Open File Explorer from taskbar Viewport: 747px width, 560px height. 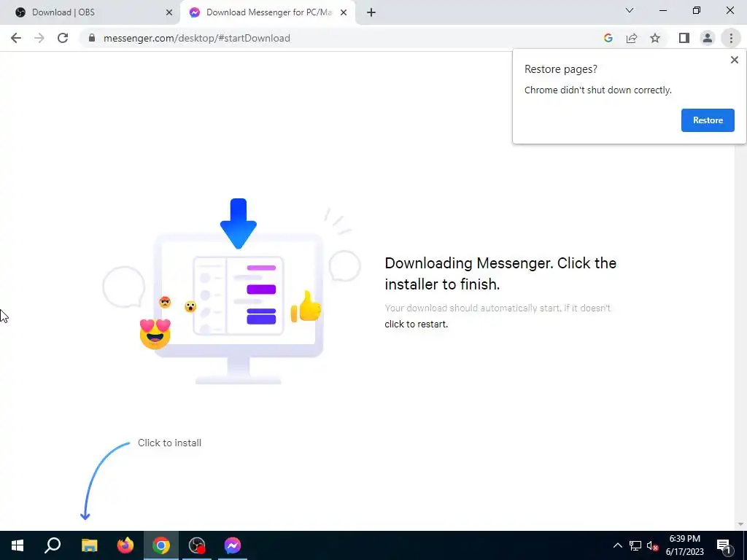click(x=89, y=545)
